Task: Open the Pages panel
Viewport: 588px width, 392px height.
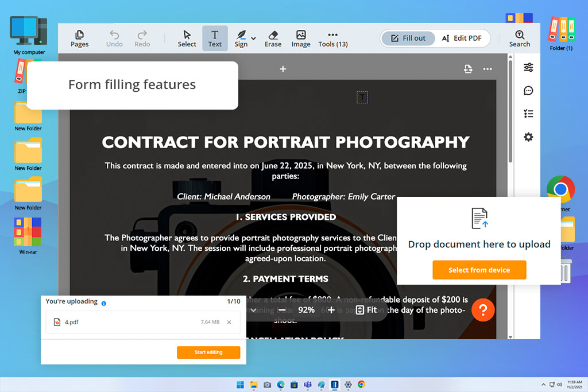Action: click(x=79, y=38)
